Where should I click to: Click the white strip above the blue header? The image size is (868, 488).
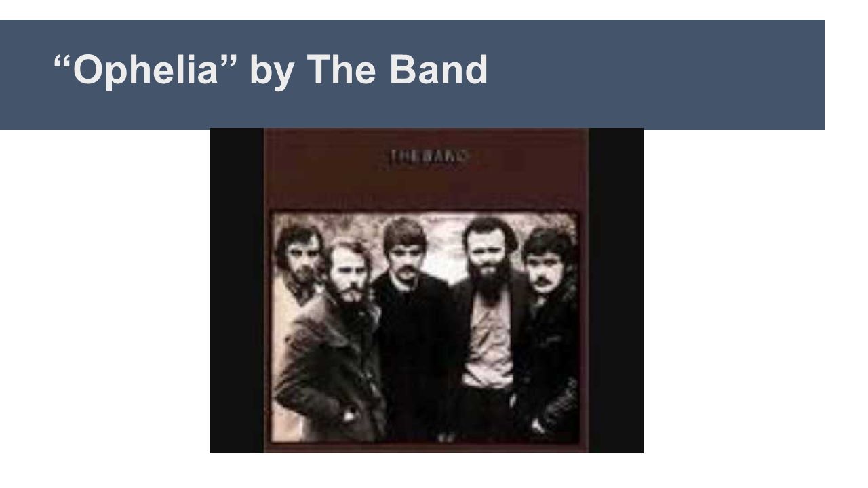[x=412, y=9]
